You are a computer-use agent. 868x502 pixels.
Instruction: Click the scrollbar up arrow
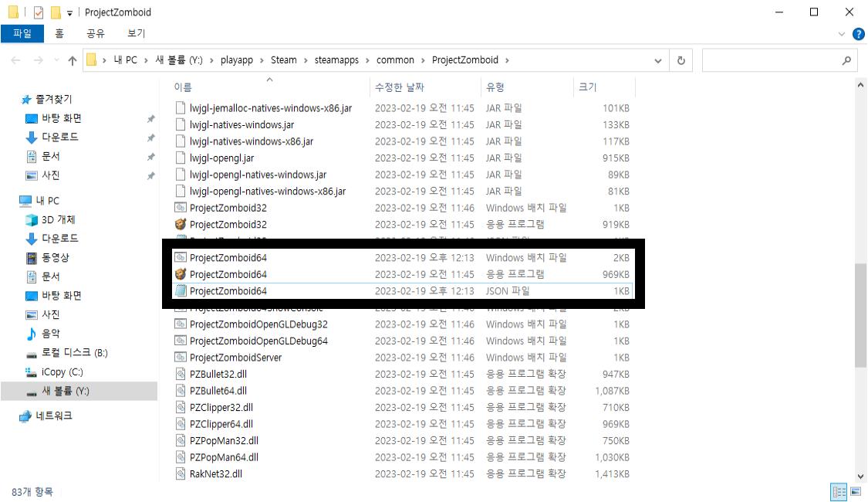point(860,85)
